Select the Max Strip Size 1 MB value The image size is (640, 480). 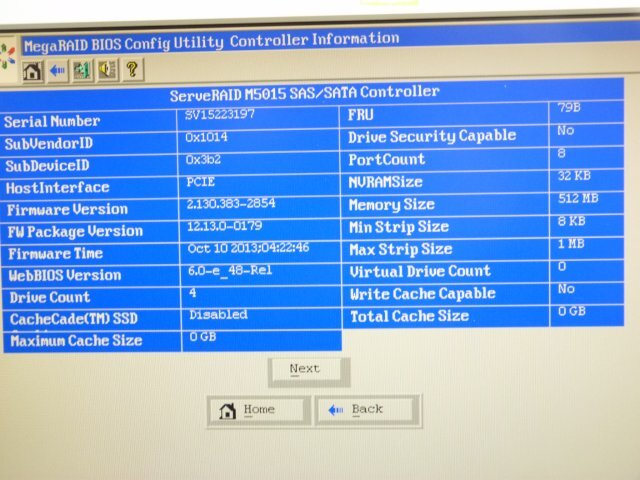click(x=571, y=244)
